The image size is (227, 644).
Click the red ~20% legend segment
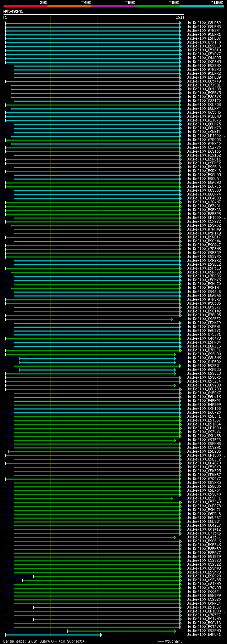(25, 6)
